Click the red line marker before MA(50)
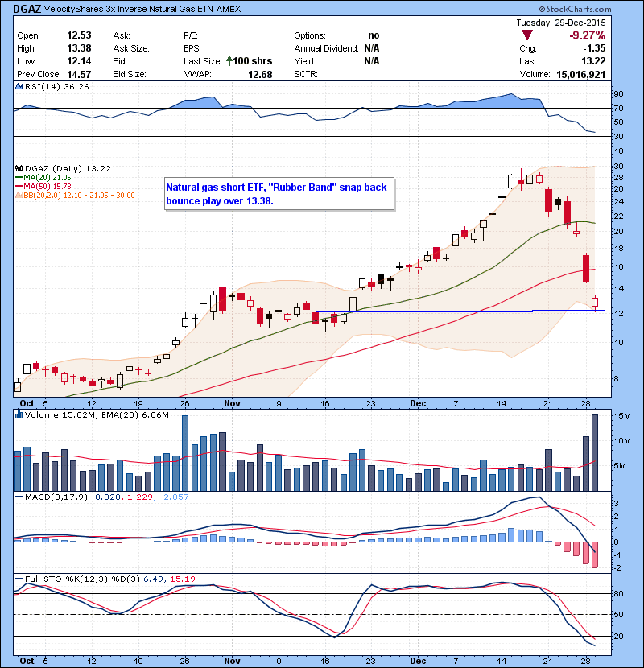Image resolution: width=644 pixels, height=668 pixels. pos(19,187)
